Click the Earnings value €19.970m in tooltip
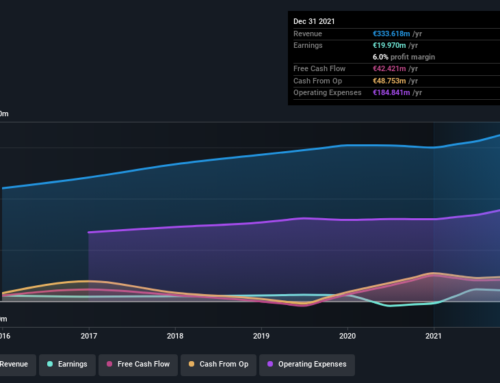The height and width of the screenshot is (383, 500). pyautogui.click(x=389, y=45)
